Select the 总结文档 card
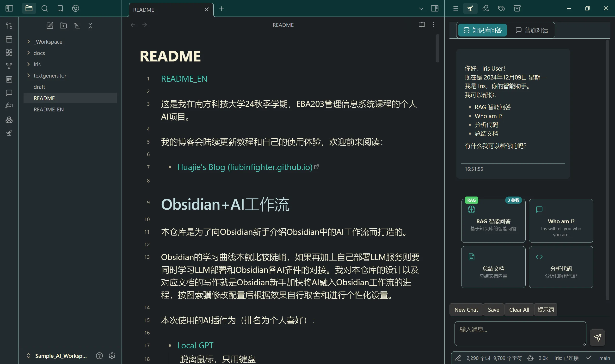Image resolution: width=615 pixels, height=364 pixels. tap(493, 267)
